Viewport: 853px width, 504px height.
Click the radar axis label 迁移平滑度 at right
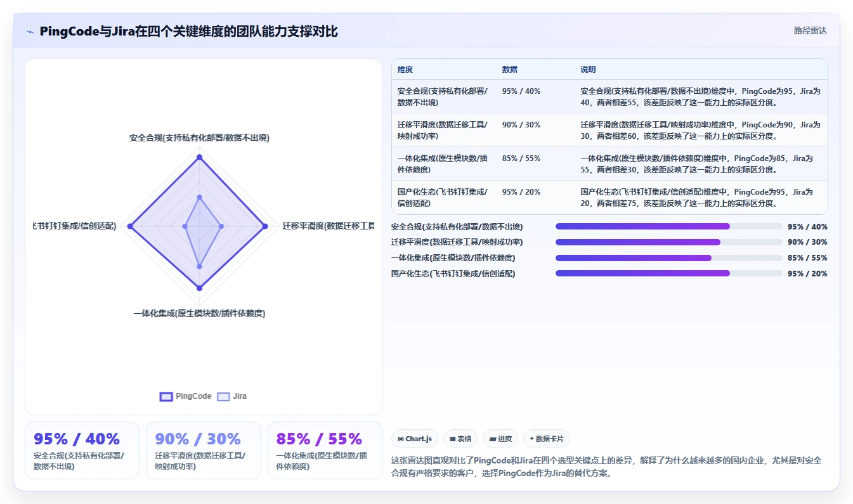click(329, 226)
